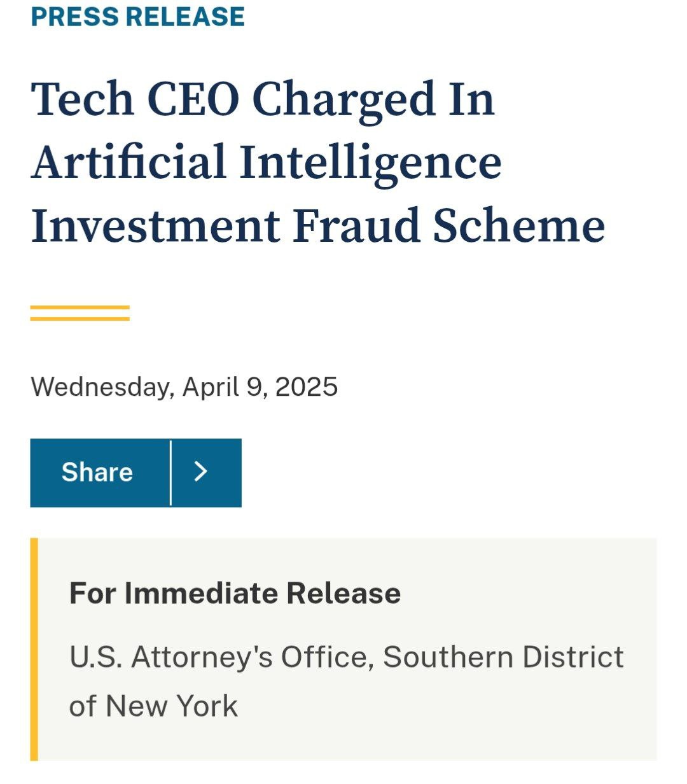687x784 pixels.
Task: Click the "of New York" text line
Action: [153, 706]
